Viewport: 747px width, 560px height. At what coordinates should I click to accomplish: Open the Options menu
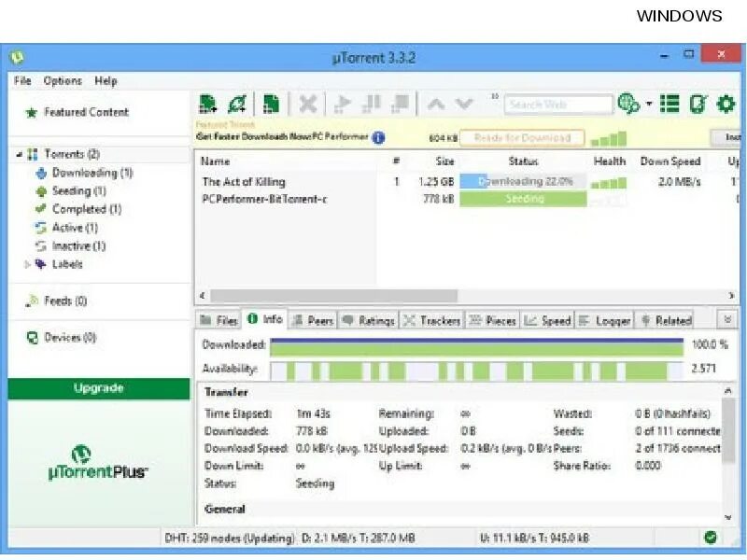[x=63, y=80]
